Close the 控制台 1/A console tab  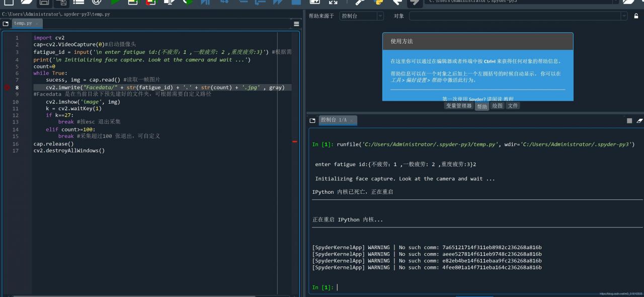pos(352,120)
